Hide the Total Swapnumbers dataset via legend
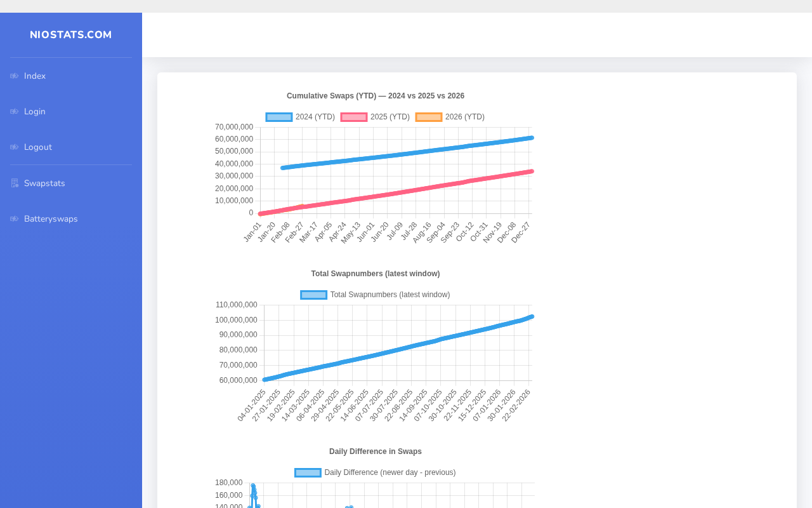The height and width of the screenshot is (508, 812). click(390, 295)
